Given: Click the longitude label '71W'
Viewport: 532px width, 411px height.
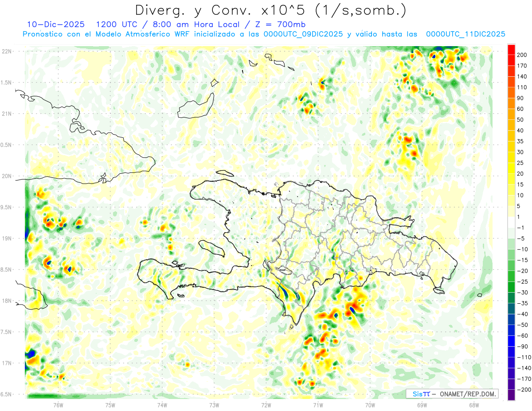Looking at the screenshot, I should (x=318, y=405).
